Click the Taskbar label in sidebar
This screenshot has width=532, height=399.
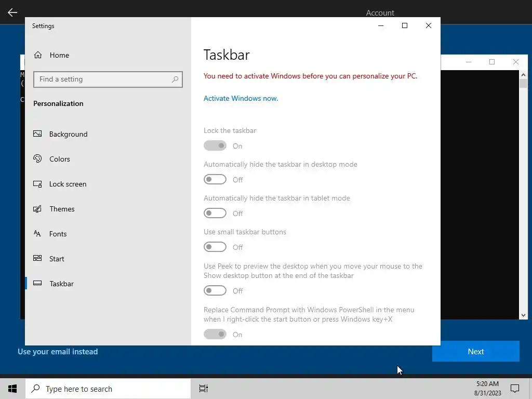coord(61,284)
